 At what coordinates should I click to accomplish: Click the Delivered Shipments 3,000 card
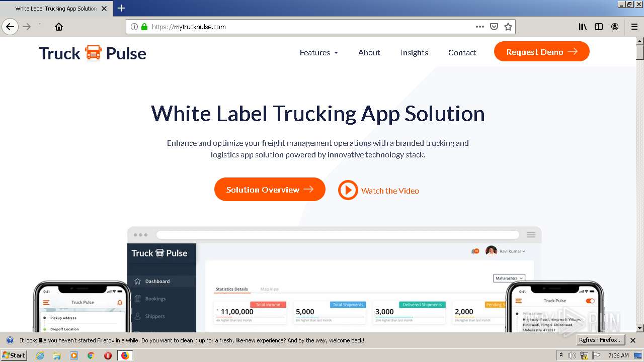pos(409,312)
